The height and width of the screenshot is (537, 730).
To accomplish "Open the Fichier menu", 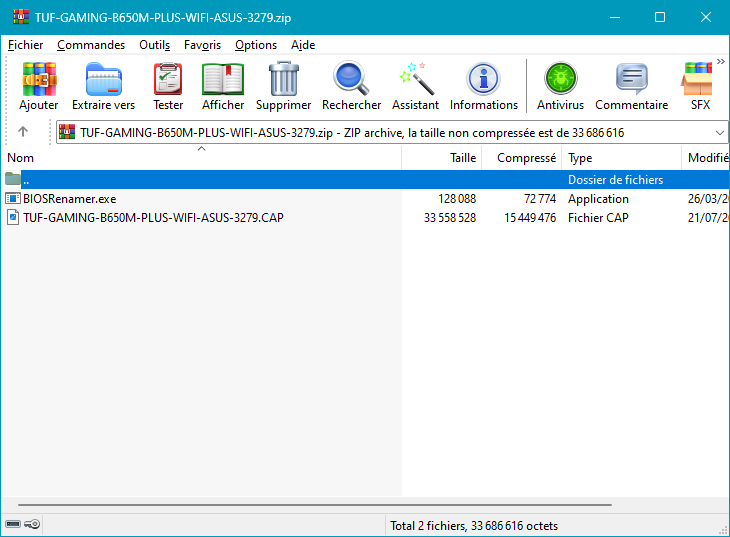I will 26,45.
